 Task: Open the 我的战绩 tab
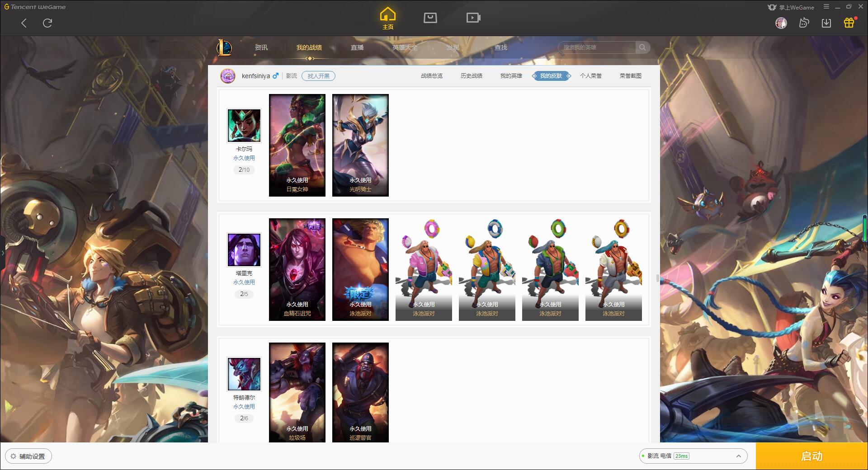(x=309, y=47)
